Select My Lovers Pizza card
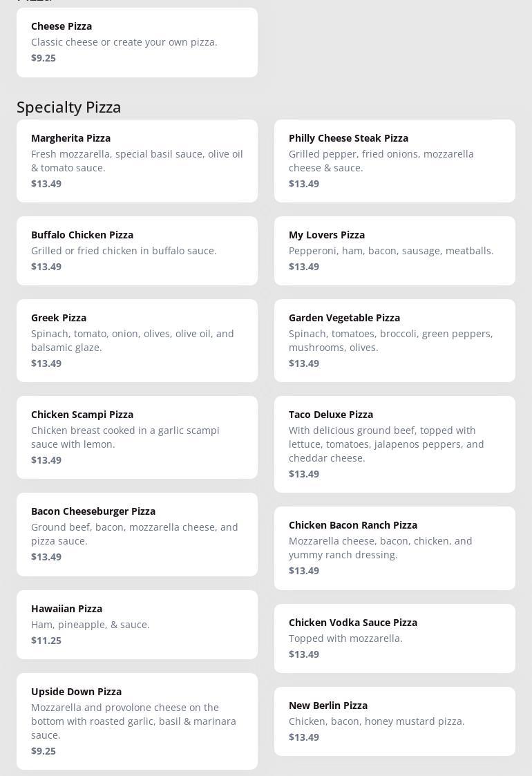Image resolution: width=532 pixels, height=776 pixels. pyautogui.click(x=395, y=250)
